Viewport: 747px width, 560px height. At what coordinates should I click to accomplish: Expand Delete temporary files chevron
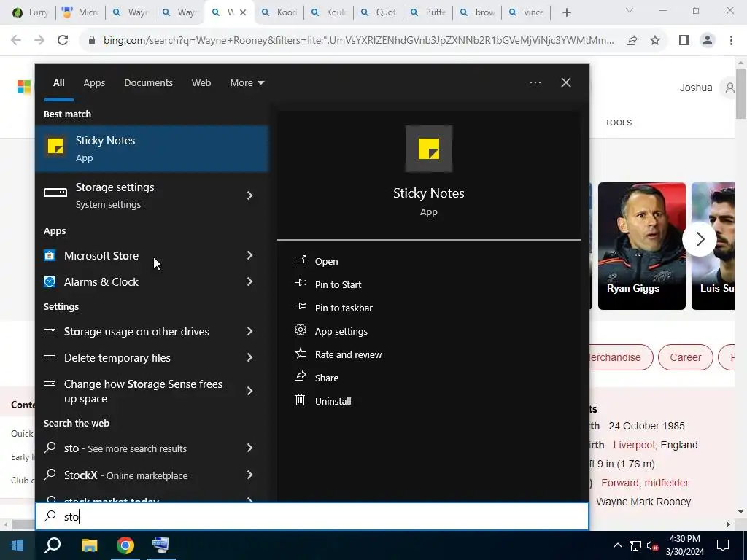tap(249, 357)
